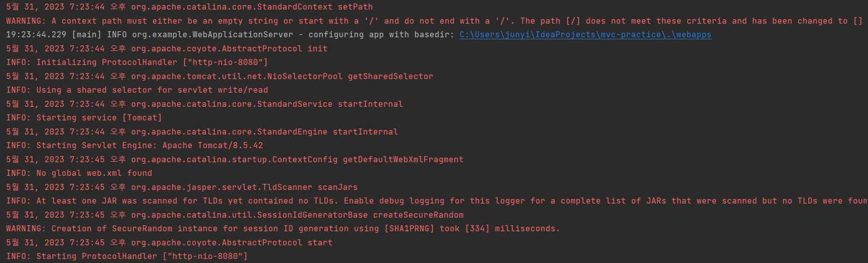Click the SecureRandom SHA1PRNG warning line
This screenshot has height=263, width=868.
(x=283, y=229)
